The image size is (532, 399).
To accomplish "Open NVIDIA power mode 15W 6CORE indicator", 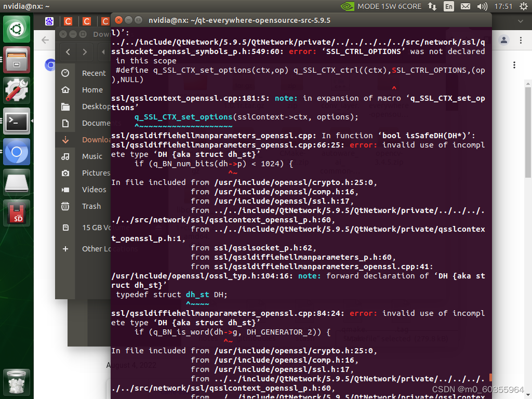I will 381,6.
